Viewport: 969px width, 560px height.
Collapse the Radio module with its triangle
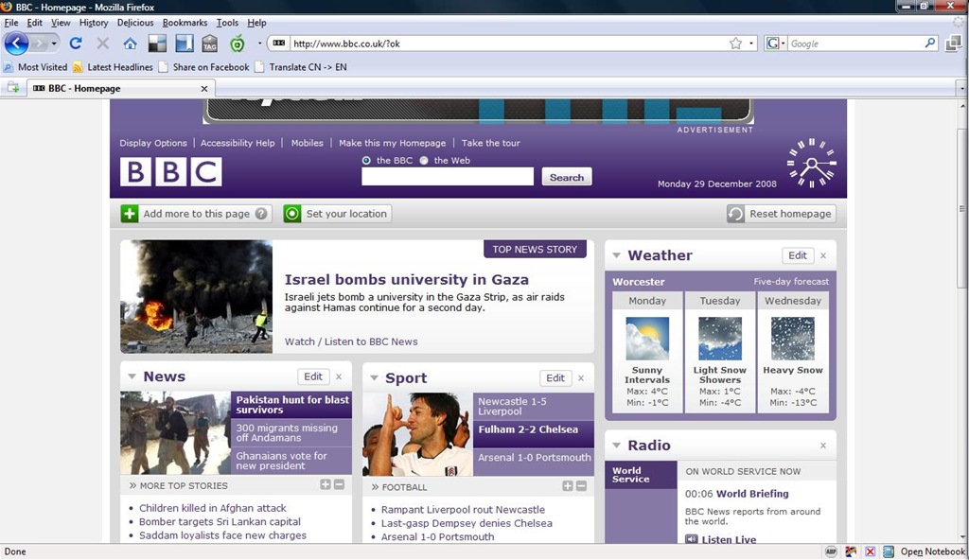[x=616, y=445]
